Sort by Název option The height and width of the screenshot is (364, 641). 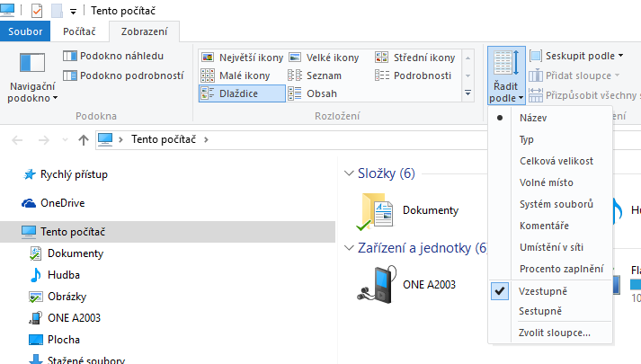[533, 118]
